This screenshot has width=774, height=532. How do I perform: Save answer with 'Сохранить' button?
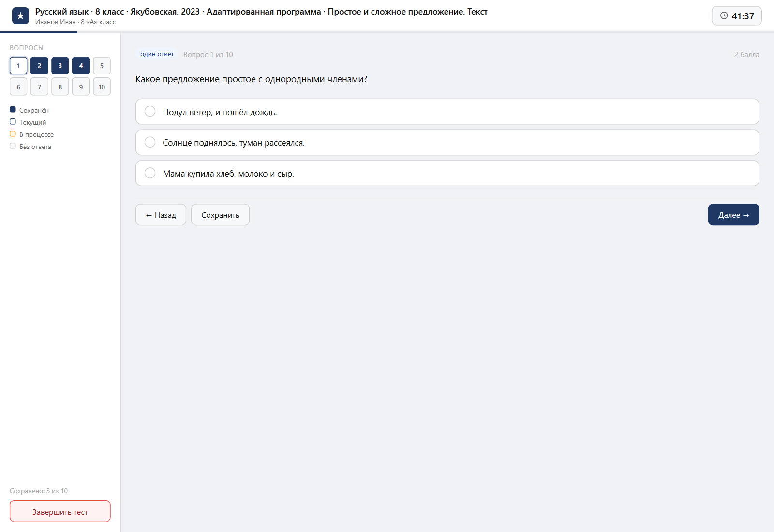pyautogui.click(x=220, y=215)
